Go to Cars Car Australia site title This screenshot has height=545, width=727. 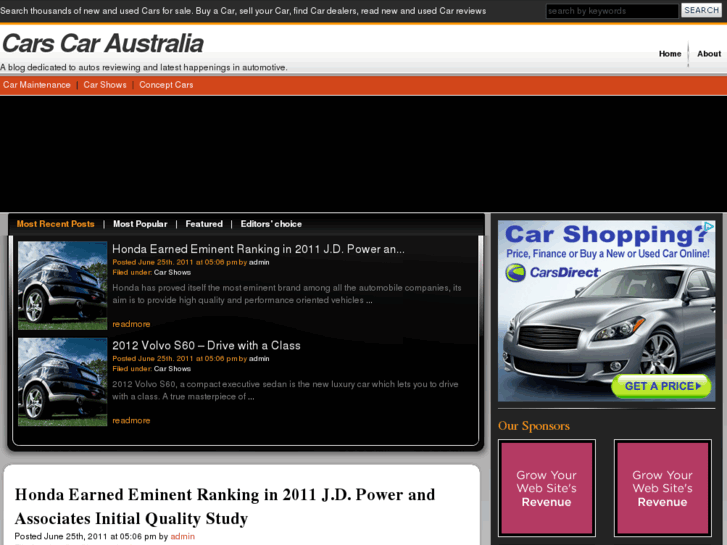pos(102,44)
